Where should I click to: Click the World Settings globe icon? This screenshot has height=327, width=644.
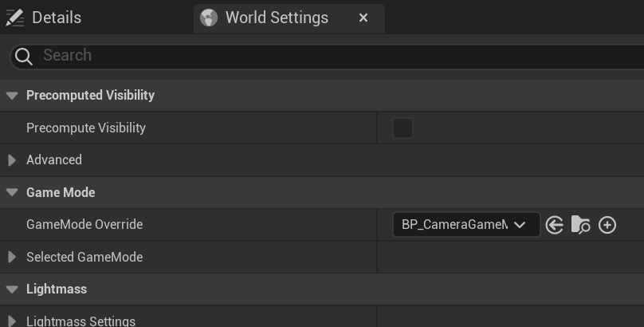coord(210,18)
